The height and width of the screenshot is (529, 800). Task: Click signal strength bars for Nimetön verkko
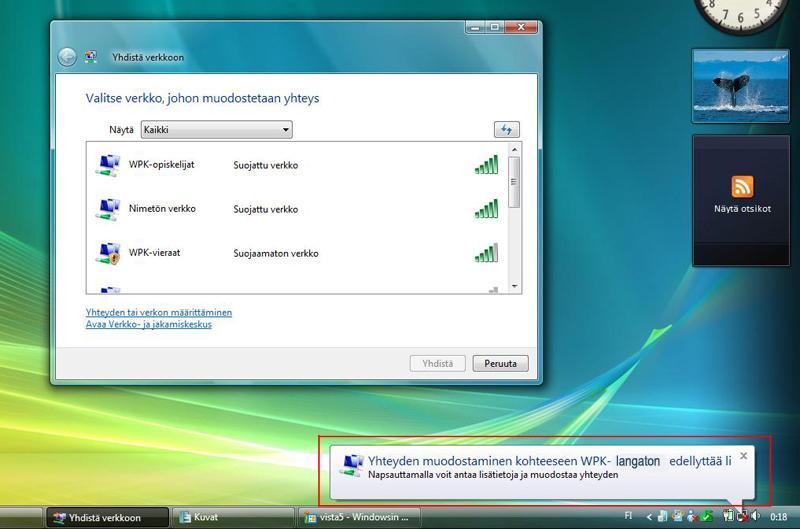486,209
